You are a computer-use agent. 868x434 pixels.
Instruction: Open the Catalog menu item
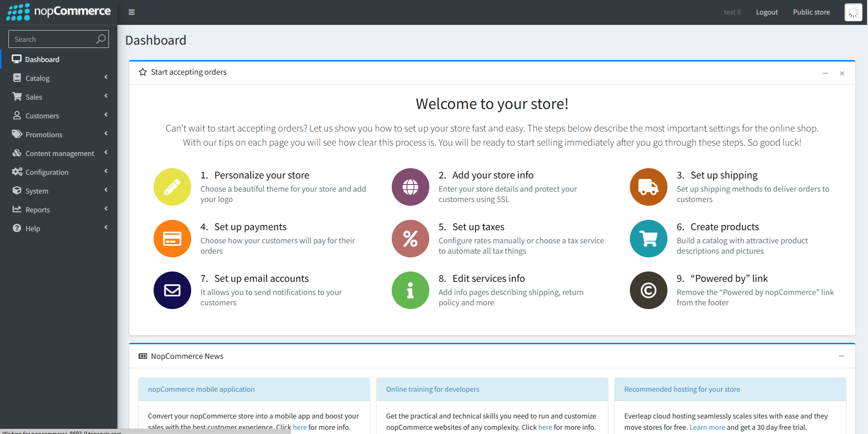tap(59, 78)
